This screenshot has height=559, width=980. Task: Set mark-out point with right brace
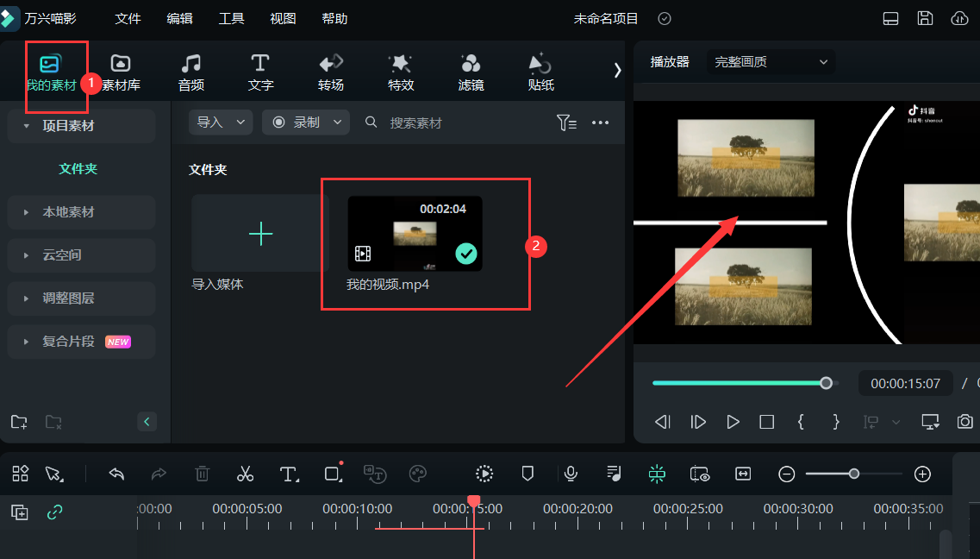835,422
